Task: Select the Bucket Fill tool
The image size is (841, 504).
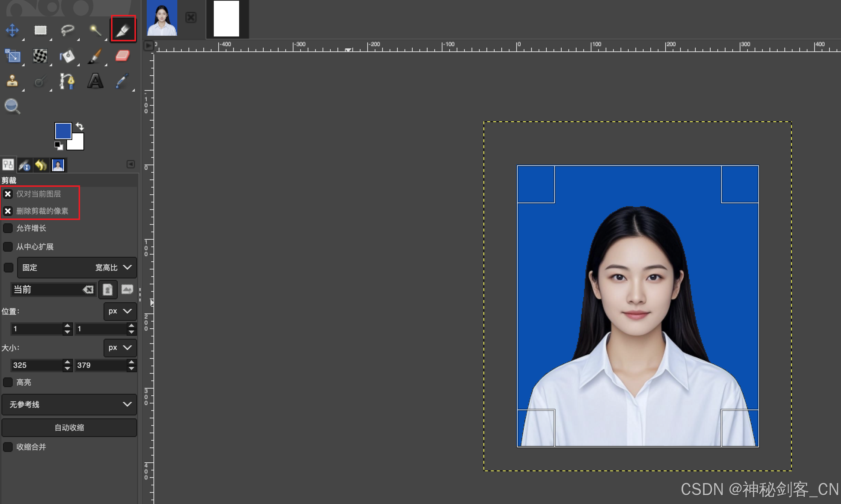Action: tap(67, 56)
